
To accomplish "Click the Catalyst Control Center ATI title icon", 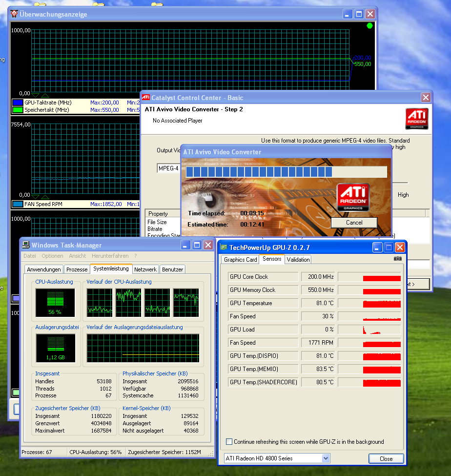I will [146, 98].
